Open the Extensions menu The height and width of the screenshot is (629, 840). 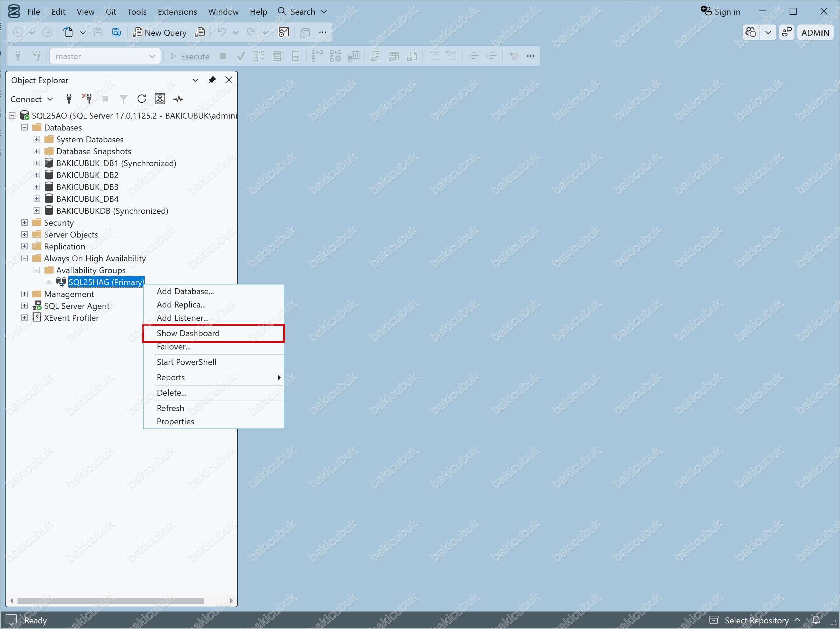tap(177, 12)
